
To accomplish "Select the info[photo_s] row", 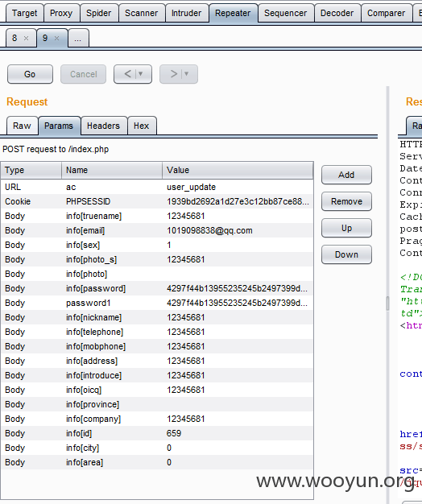I will [x=157, y=259].
